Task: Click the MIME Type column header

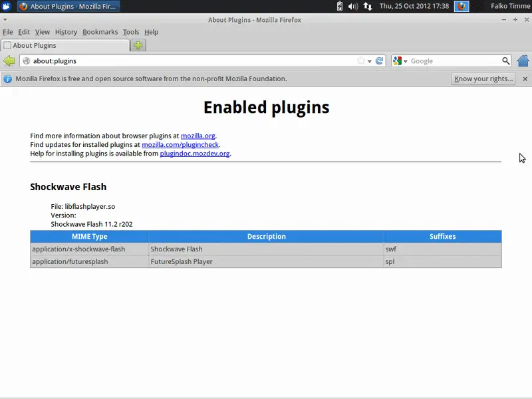Action: [89, 237]
